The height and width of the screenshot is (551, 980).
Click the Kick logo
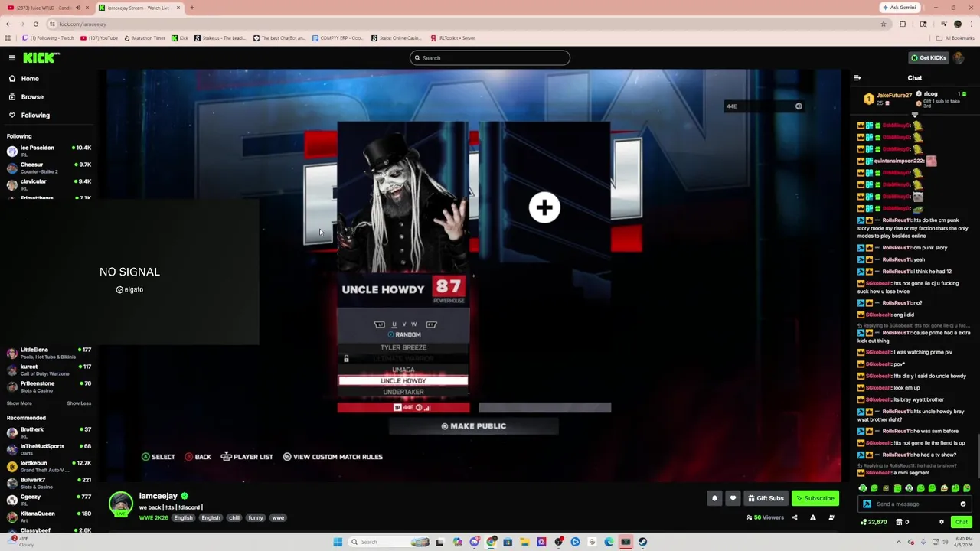[x=41, y=57]
